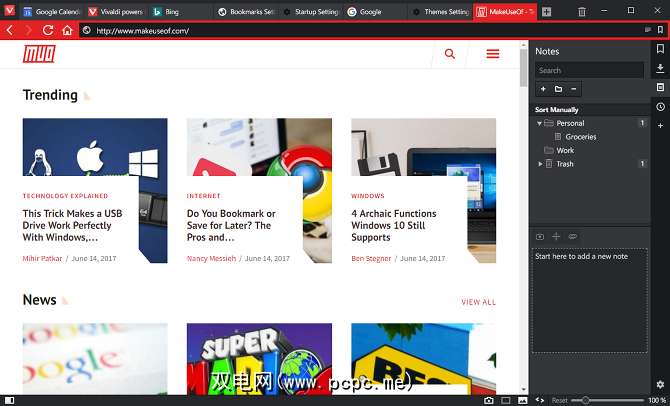Open the new tab button
The width and height of the screenshot is (670, 406).
(x=547, y=12)
